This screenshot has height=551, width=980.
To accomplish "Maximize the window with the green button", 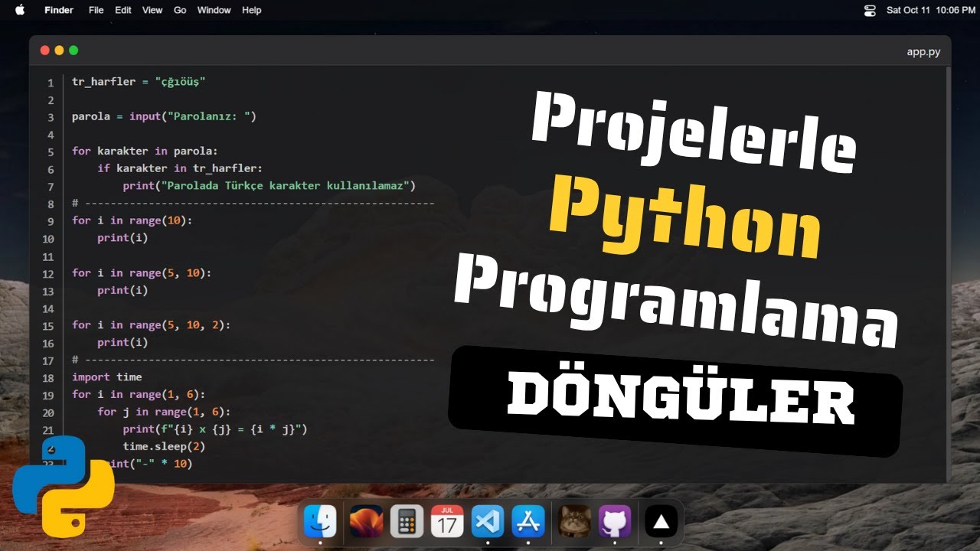I will pos(73,51).
